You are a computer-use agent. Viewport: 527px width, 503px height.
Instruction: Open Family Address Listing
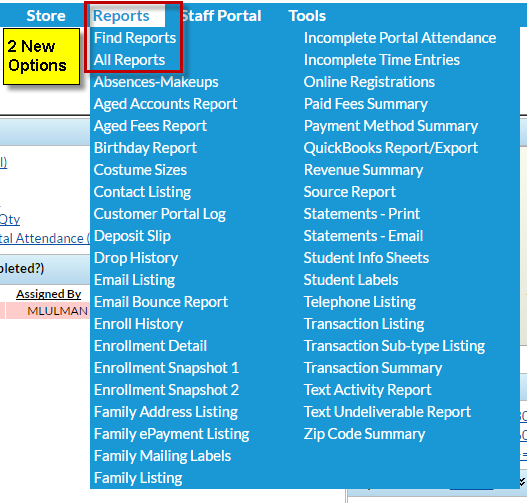point(166,412)
